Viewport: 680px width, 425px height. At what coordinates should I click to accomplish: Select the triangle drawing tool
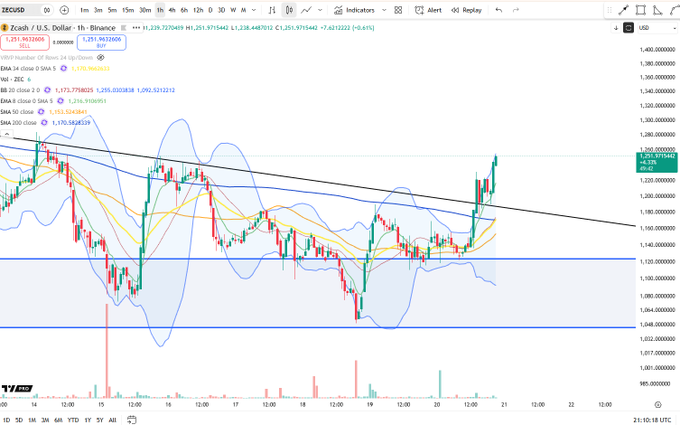(x=658, y=10)
